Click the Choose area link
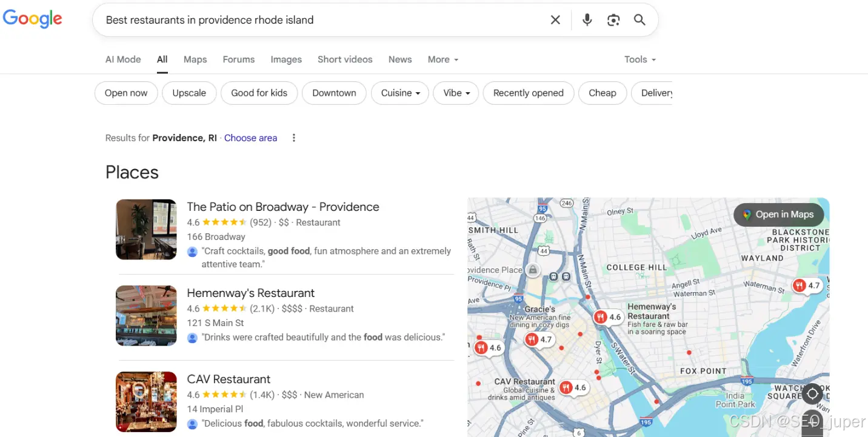 (x=250, y=138)
